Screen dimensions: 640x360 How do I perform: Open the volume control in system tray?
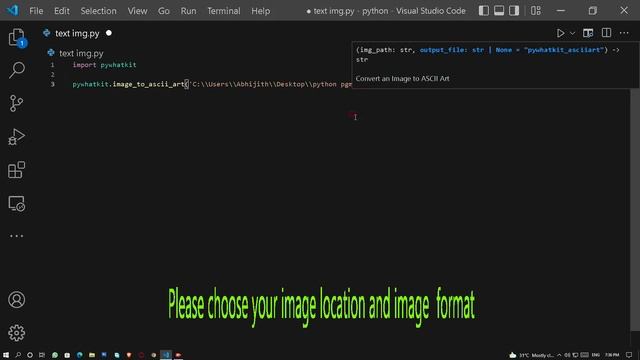tap(567, 355)
